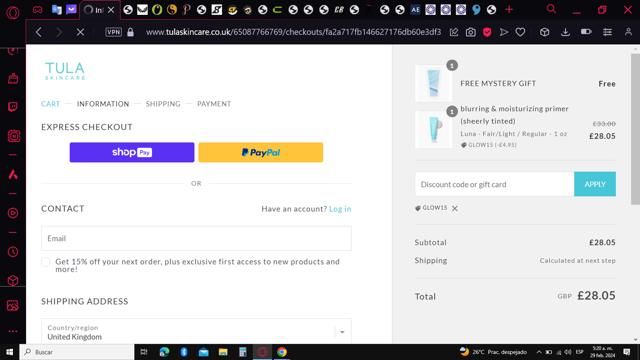Open the extensions cube in toolbar
Screen dimensions: 640x360
(544, 32)
